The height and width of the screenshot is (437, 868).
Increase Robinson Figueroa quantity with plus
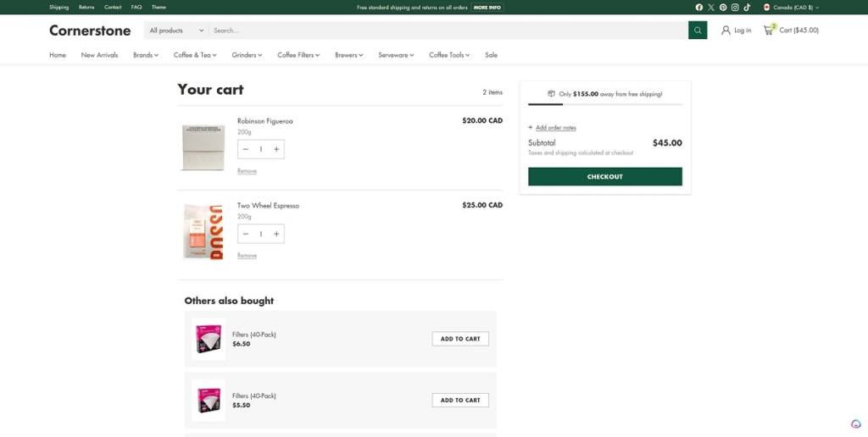275,149
